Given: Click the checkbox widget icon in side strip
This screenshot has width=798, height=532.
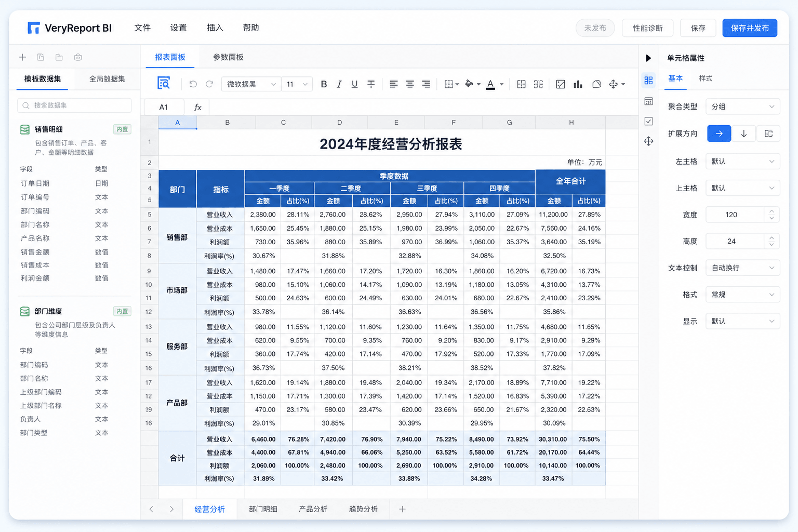Looking at the screenshot, I should (648, 121).
